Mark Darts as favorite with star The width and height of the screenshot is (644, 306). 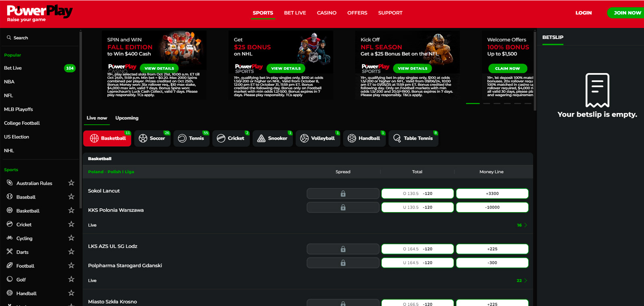point(71,252)
